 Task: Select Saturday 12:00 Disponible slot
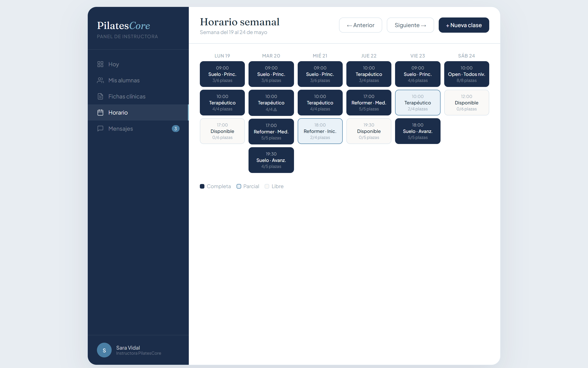pyautogui.click(x=466, y=103)
